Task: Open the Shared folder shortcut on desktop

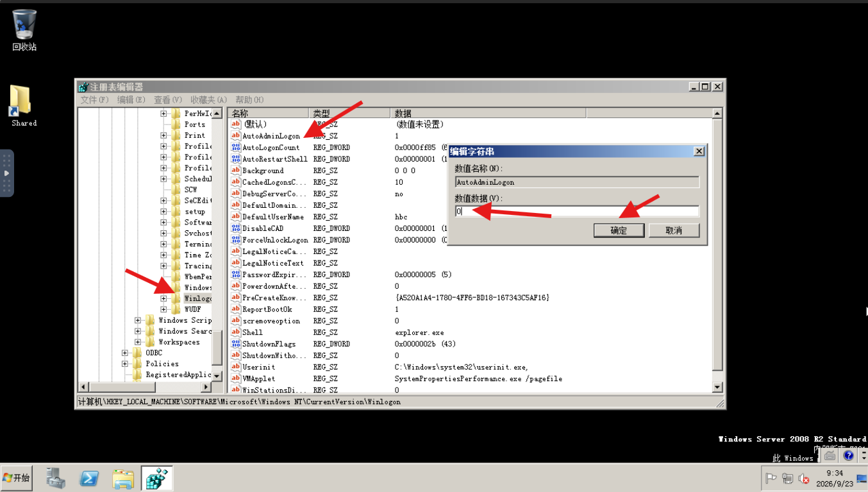Action: tap(24, 105)
